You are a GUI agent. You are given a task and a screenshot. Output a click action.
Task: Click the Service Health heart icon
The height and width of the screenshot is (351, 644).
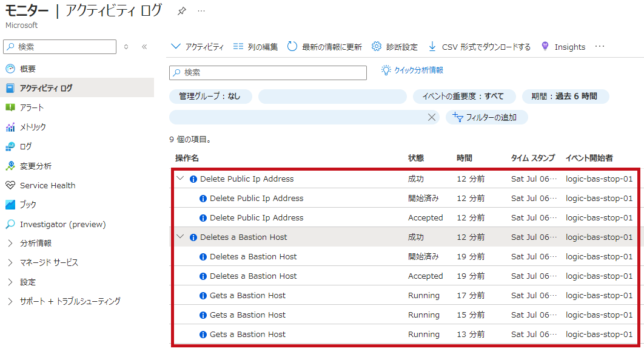click(x=10, y=185)
